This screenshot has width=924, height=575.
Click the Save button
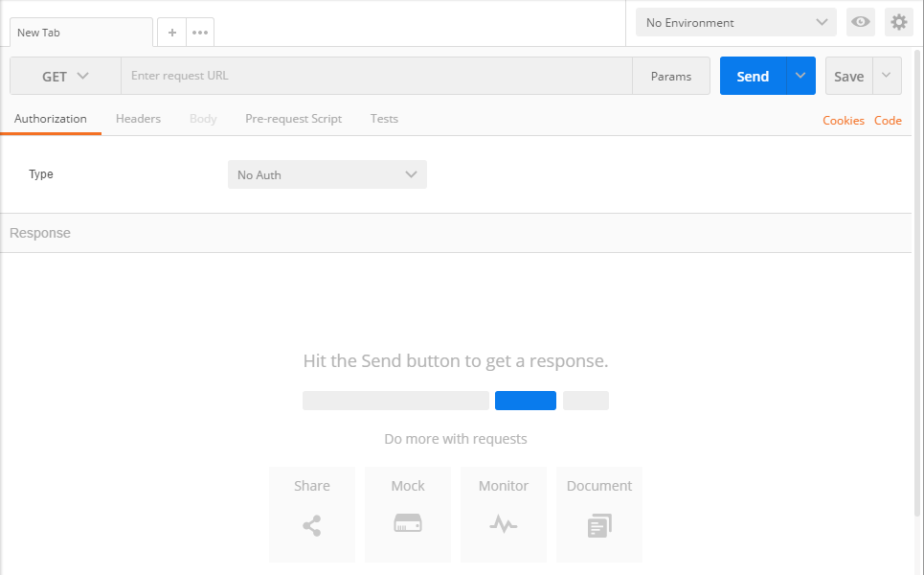(849, 76)
